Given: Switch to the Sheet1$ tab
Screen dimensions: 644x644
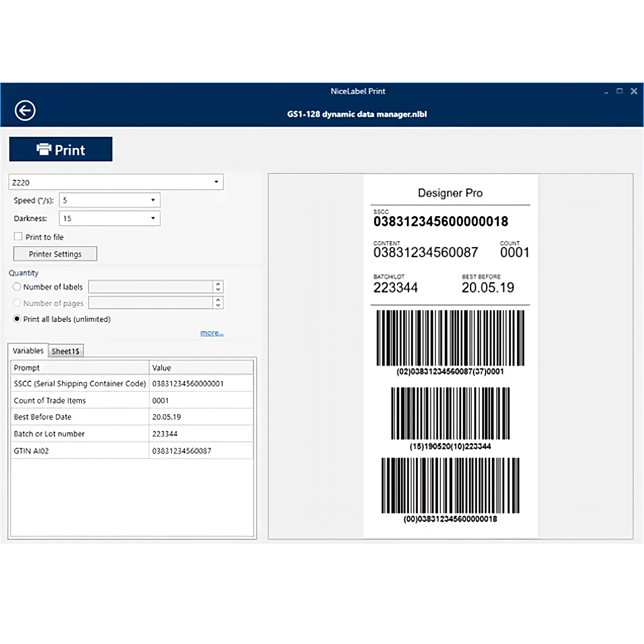Looking at the screenshot, I should [66, 351].
